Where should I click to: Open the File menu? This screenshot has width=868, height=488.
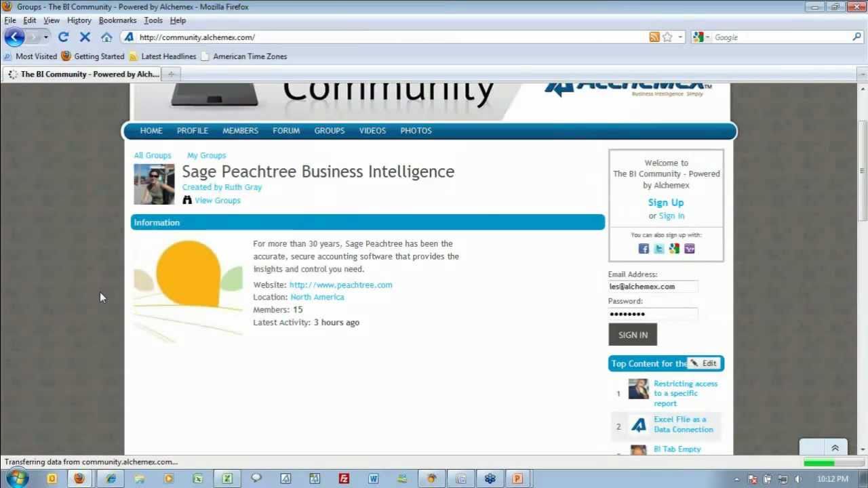pyautogui.click(x=10, y=20)
